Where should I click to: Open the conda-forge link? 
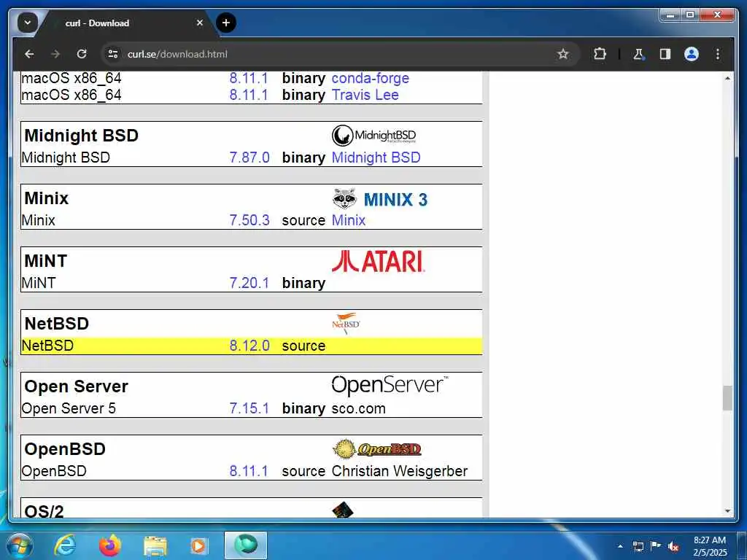[x=370, y=78]
